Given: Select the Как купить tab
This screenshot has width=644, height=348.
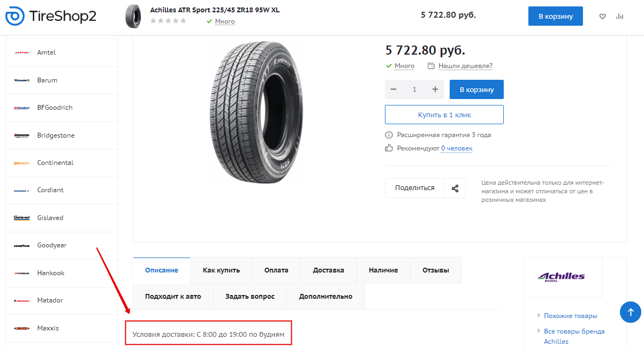Looking at the screenshot, I should tap(221, 270).
